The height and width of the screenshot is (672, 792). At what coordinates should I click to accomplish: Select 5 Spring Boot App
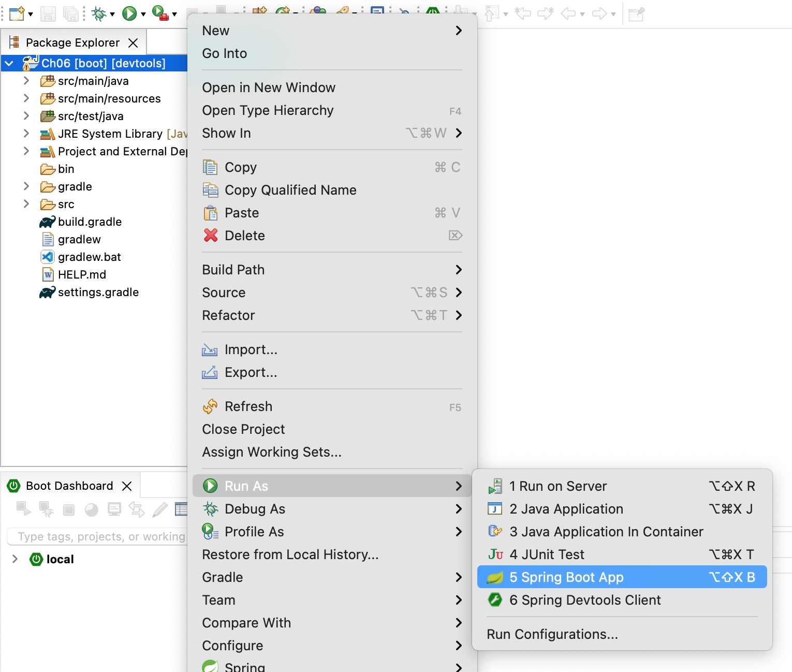(x=622, y=577)
